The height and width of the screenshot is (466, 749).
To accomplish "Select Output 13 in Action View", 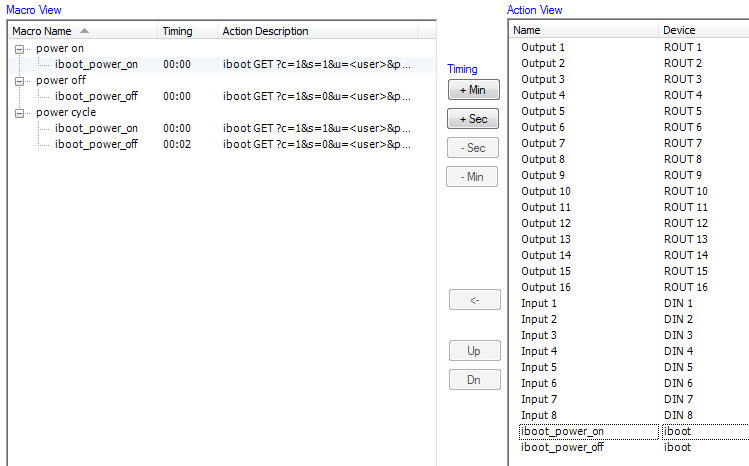I will tap(546, 239).
